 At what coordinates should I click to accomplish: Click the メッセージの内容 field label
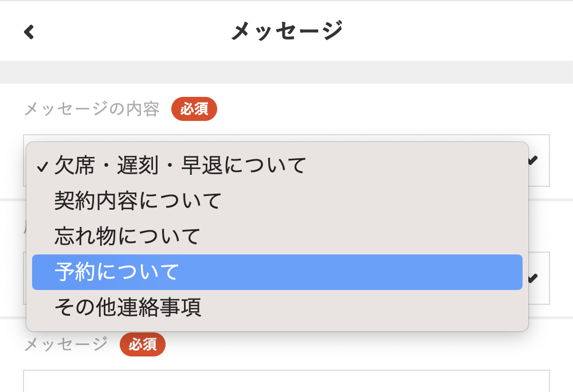92,109
